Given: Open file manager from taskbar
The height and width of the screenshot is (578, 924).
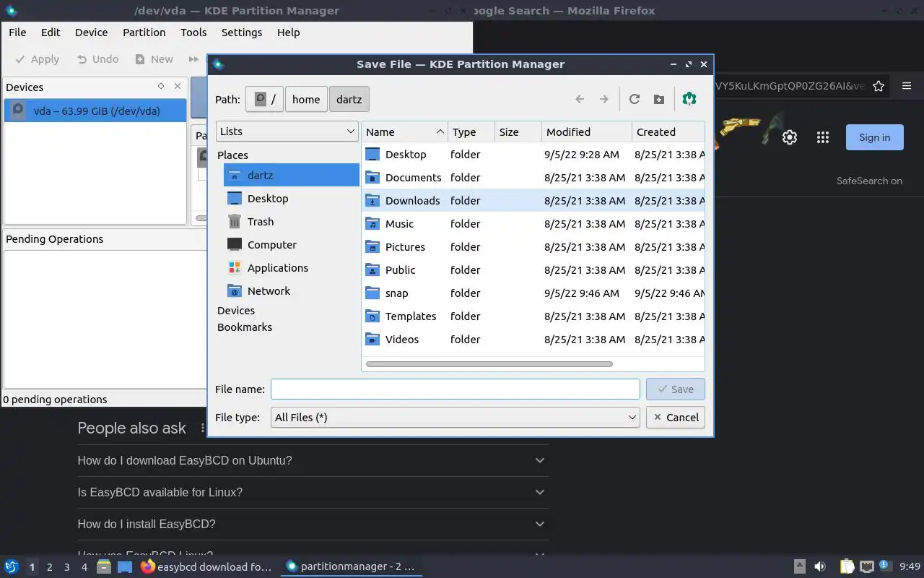Looking at the screenshot, I should point(104,566).
